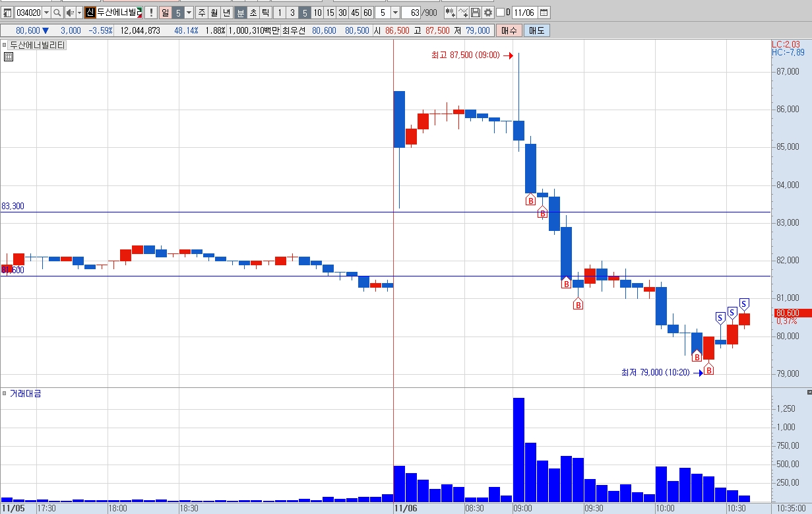Image resolution: width=812 pixels, height=514 pixels.
Task: Switch chart to 틱 (tick) period
Action: point(265,13)
